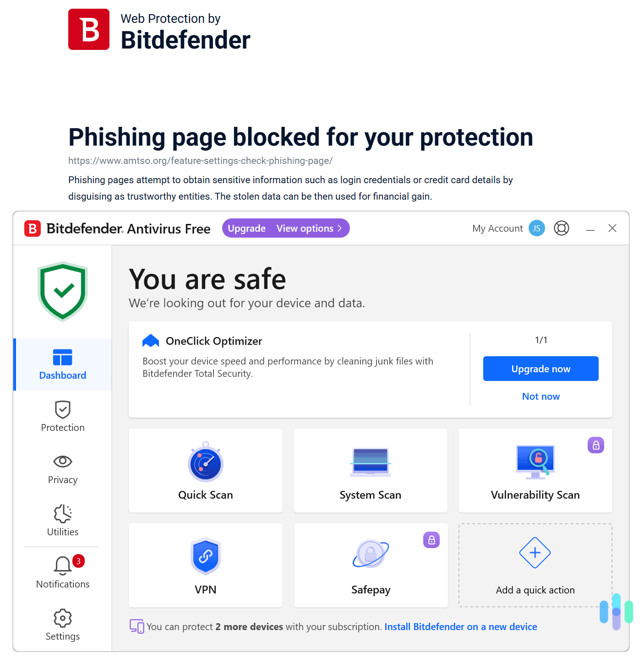
Task: Switch to the Dashboard tab
Action: pyautogui.click(x=62, y=364)
